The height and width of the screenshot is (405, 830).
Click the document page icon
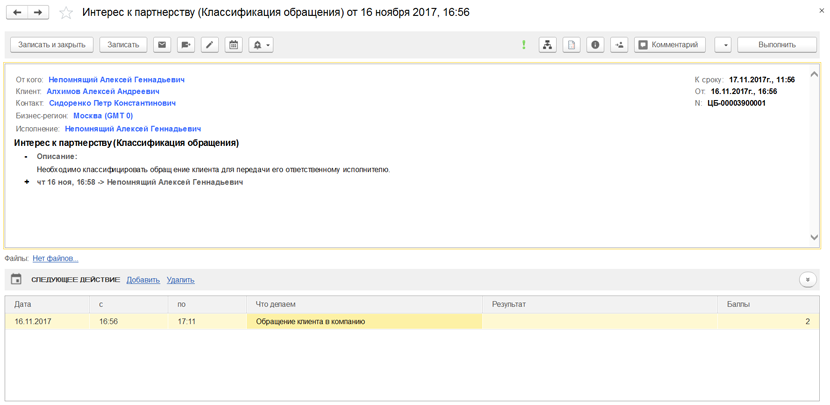[572, 45]
